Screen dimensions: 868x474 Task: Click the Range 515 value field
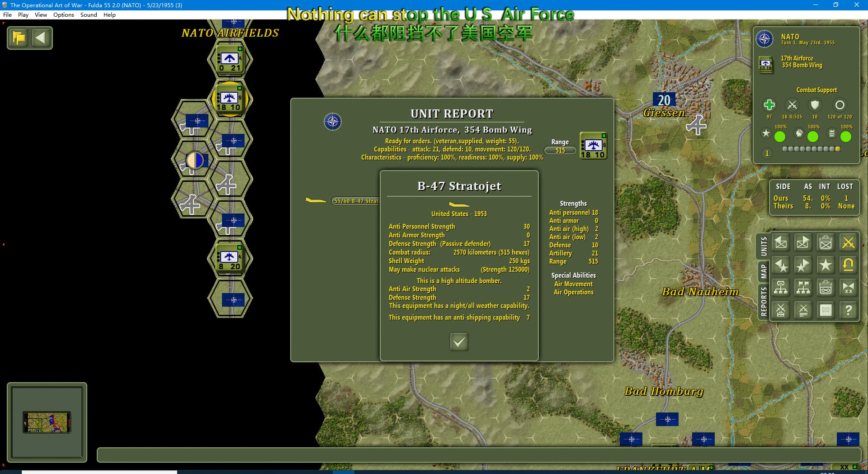pos(560,151)
